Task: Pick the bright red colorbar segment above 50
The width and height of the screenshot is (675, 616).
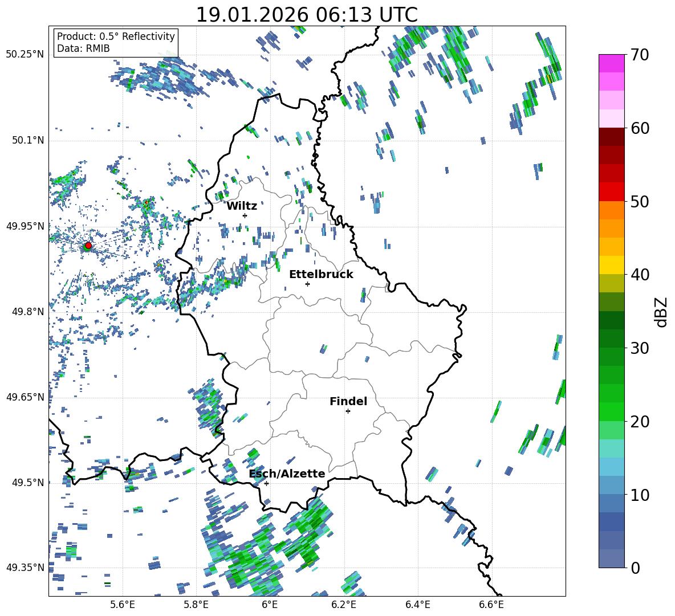Action: coord(612,191)
